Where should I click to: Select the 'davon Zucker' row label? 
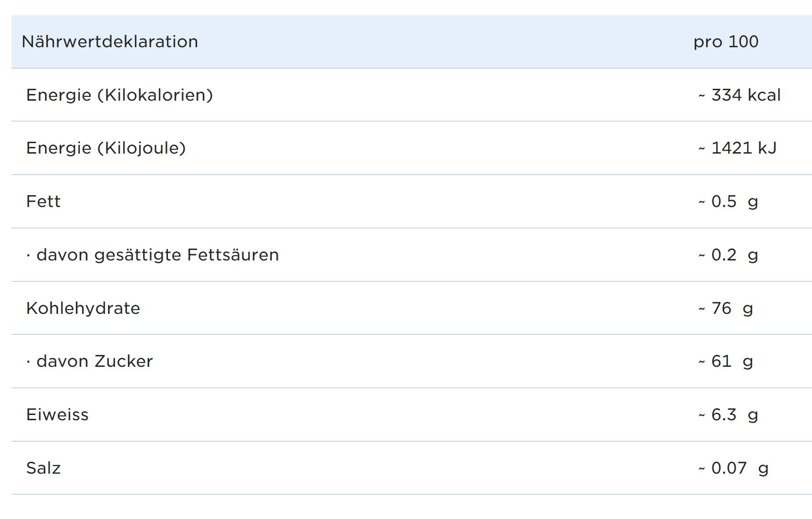coord(94,362)
